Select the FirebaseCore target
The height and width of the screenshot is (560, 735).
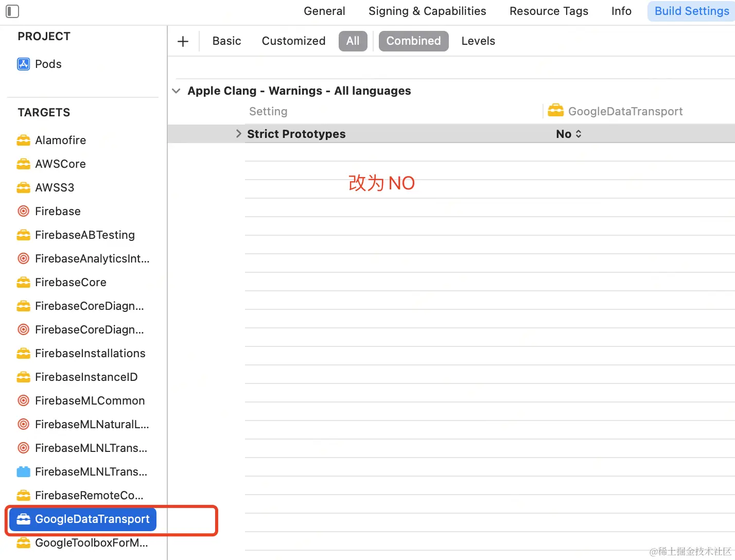click(x=71, y=282)
